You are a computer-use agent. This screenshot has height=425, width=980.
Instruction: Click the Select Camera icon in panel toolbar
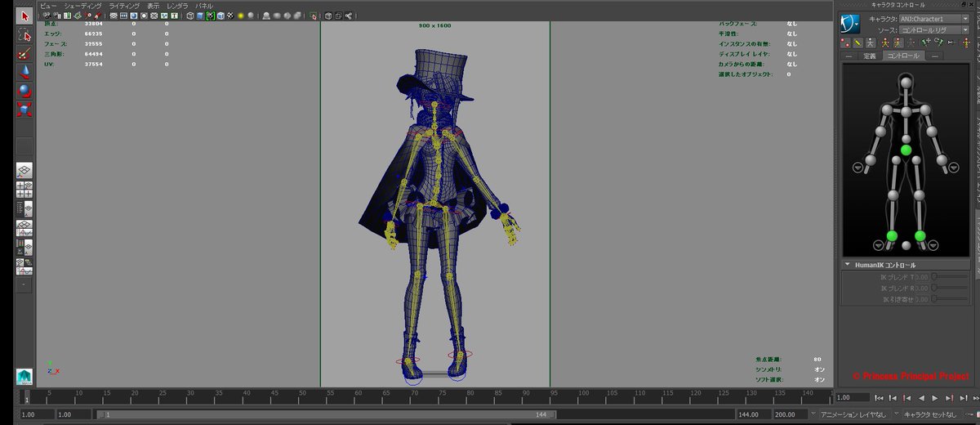(47, 15)
